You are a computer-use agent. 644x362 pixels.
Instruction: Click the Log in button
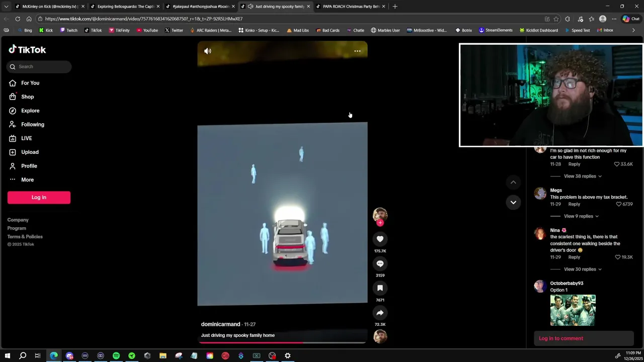[x=39, y=197]
